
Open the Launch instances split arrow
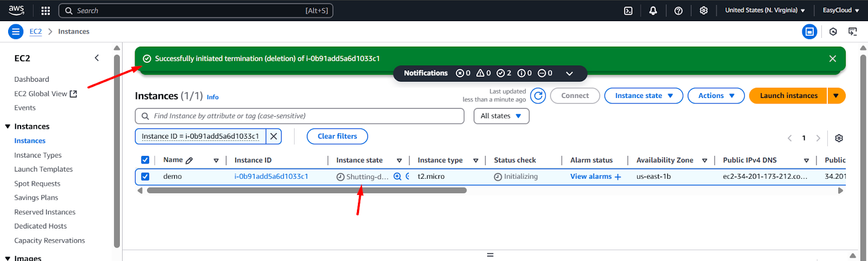[x=836, y=96]
